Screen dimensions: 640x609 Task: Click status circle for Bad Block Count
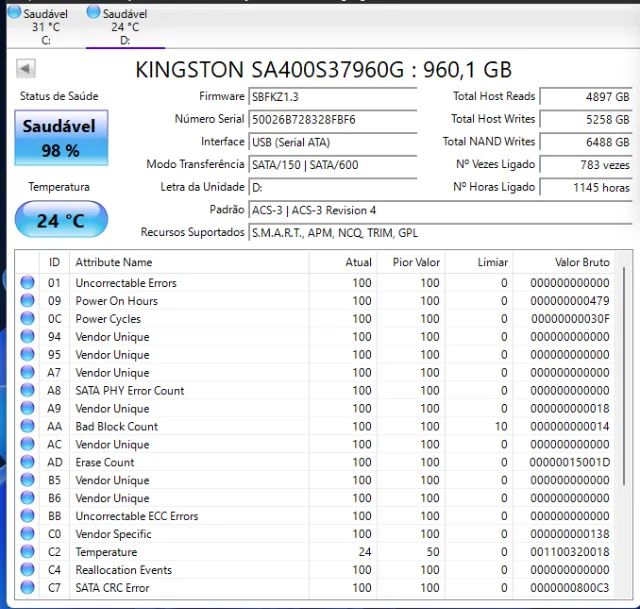(x=27, y=426)
